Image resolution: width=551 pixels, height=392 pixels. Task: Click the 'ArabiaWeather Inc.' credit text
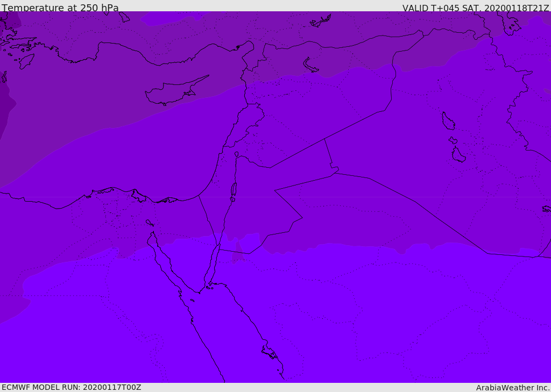click(512, 388)
